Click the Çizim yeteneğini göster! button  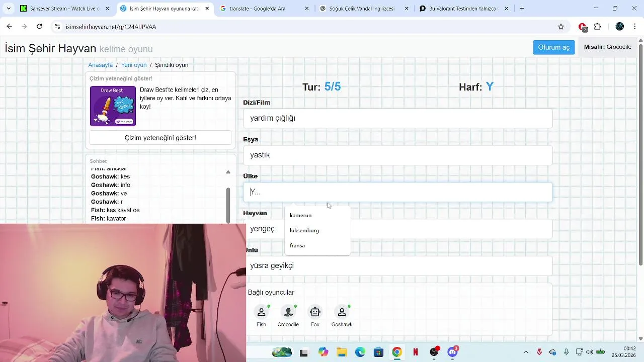pos(160,138)
